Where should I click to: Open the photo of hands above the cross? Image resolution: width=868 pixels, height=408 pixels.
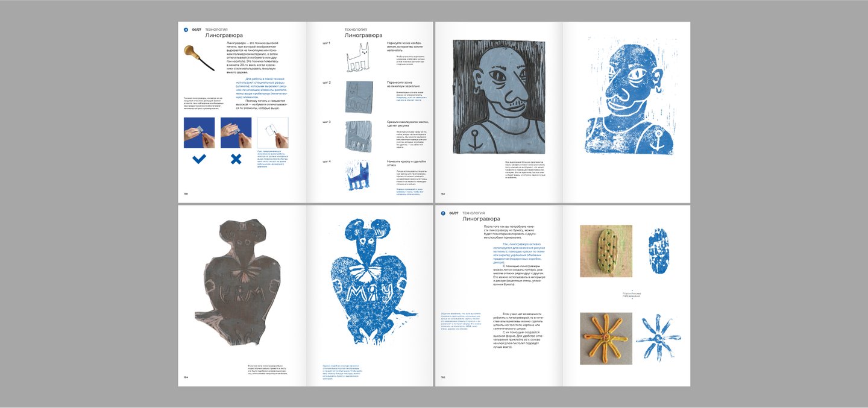click(236, 133)
